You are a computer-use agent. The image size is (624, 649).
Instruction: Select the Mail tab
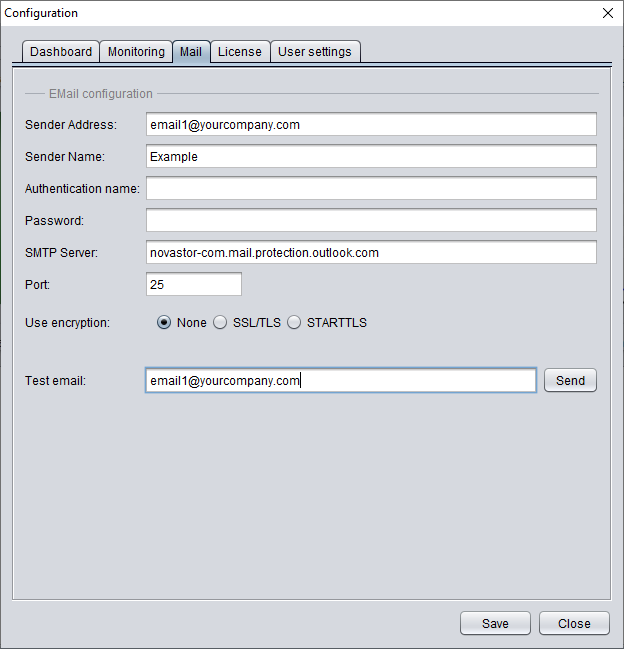click(191, 52)
